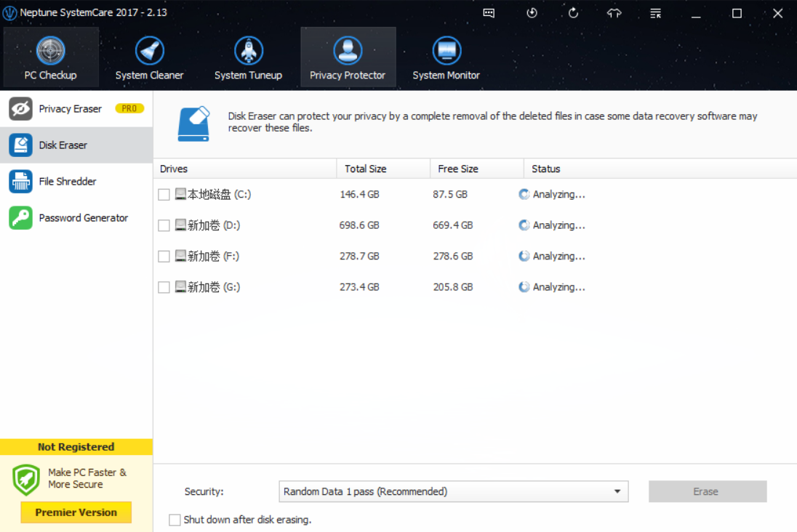Switch to System Tuneup tab label
The width and height of the screenshot is (797, 532).
tap(249, 75)
